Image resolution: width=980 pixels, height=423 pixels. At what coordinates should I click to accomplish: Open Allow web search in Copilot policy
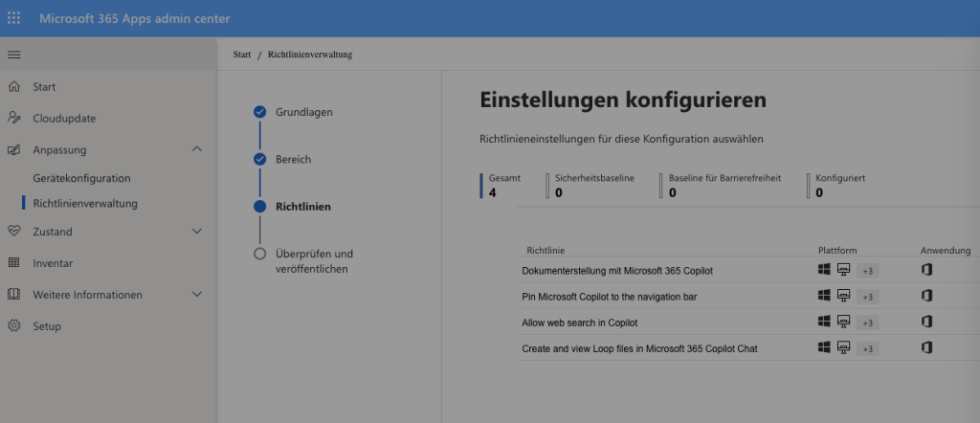pyautogui.click(x=579, y=323)
